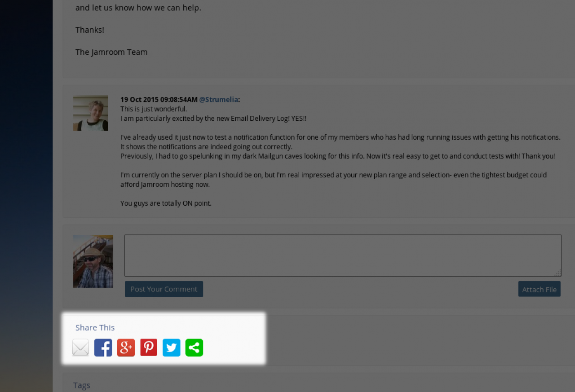Focus the empty comment text area
The width and height of the screenshot is (575, 392).
(x=343, y=255)
